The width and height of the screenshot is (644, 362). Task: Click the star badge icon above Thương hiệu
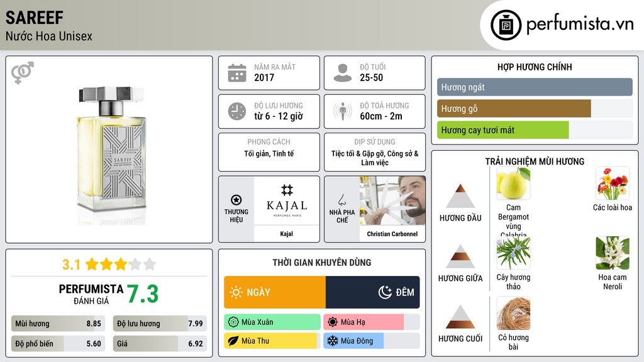click(236, 200)
